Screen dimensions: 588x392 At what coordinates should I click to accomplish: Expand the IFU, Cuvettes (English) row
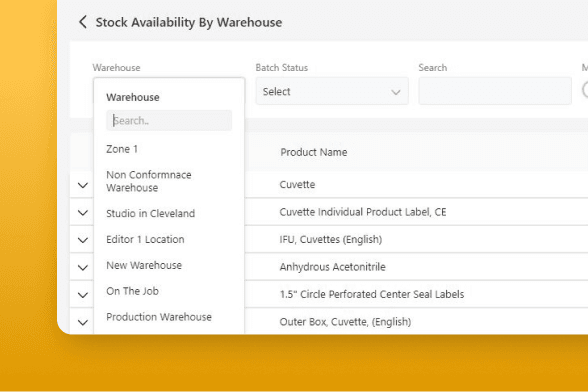tap(83, 240)
